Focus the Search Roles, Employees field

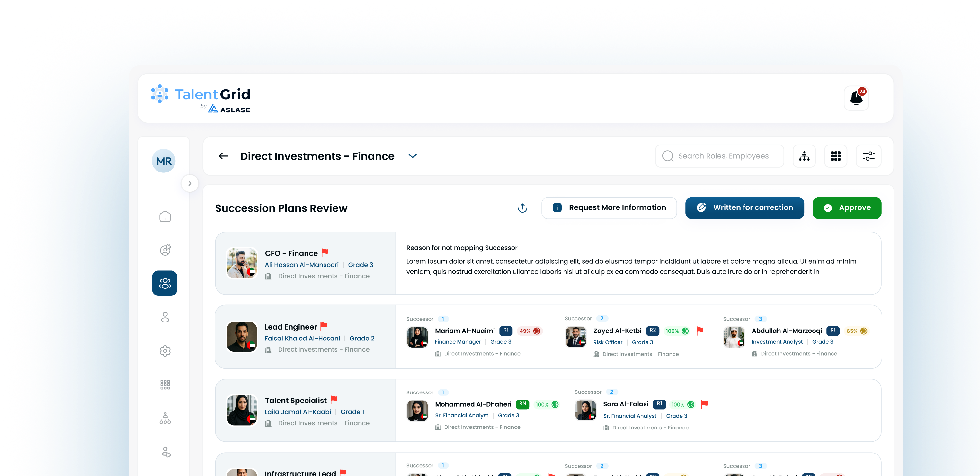[719, 156]
